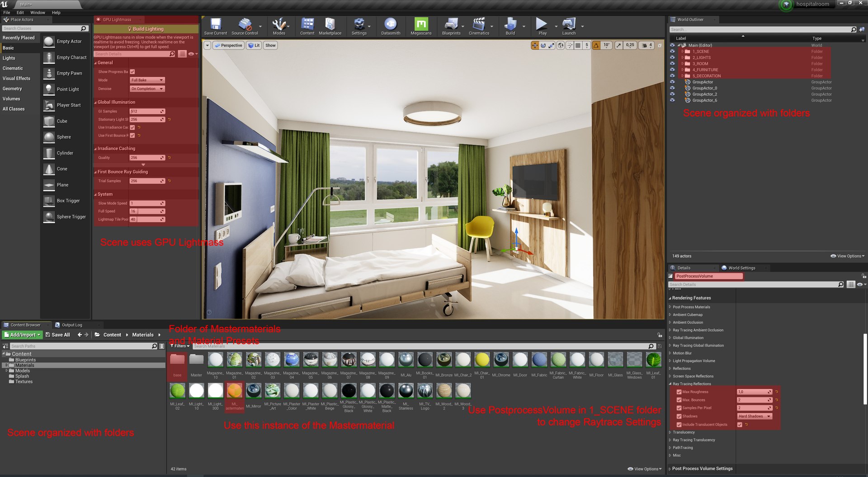Click the translate gizmo mode icon in viewport
868x477 pixels.
[535, 45]
